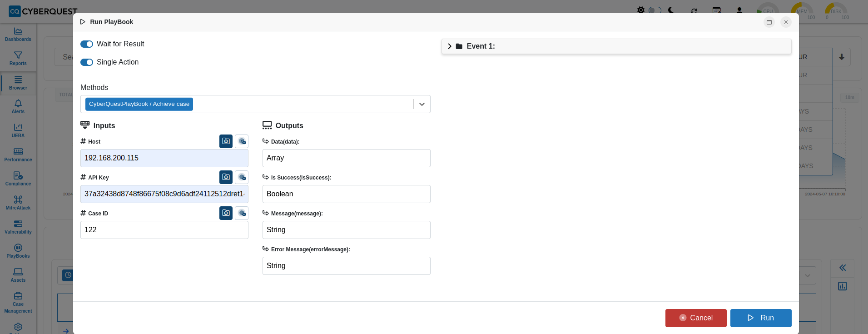868x334 pixels.
Task: Edit the Host input field
Action: click(x=164, y=158)
